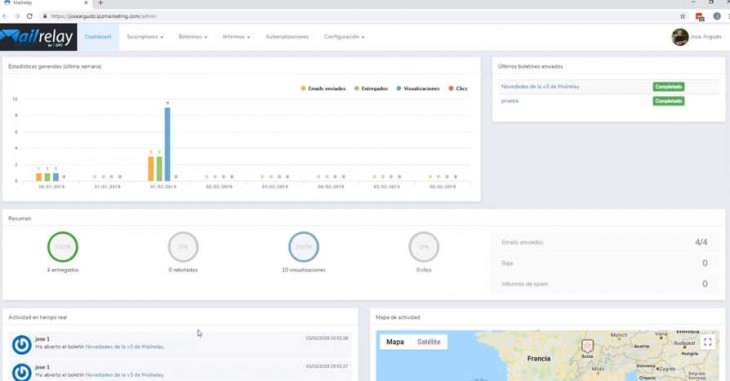
Task: Click the Últimos boletines enviados heading
Action: tap(530, 67)
